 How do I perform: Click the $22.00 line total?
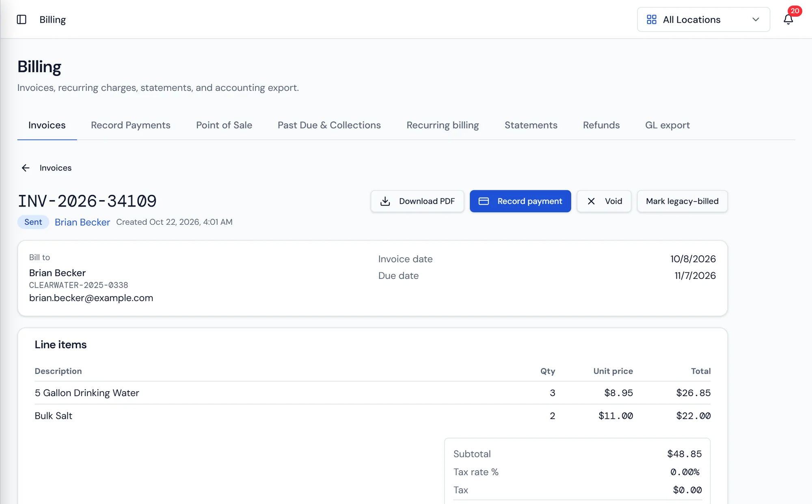tap(693, 416)
